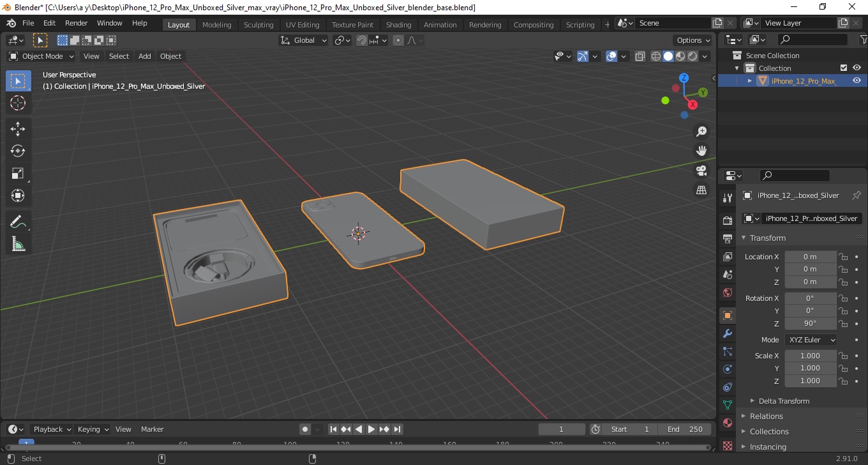
Task: Switch perspective/orthographic grid icon
Action: click(x=701, y=190)
